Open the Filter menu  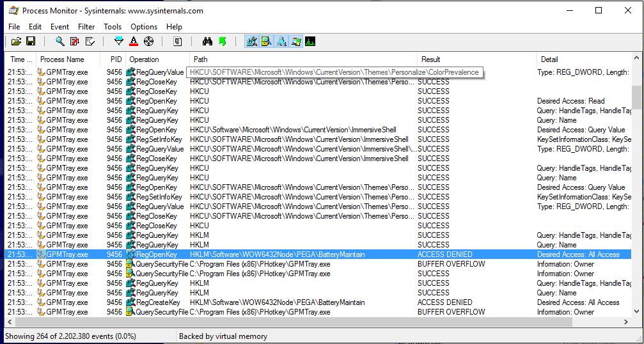(86, 27)
